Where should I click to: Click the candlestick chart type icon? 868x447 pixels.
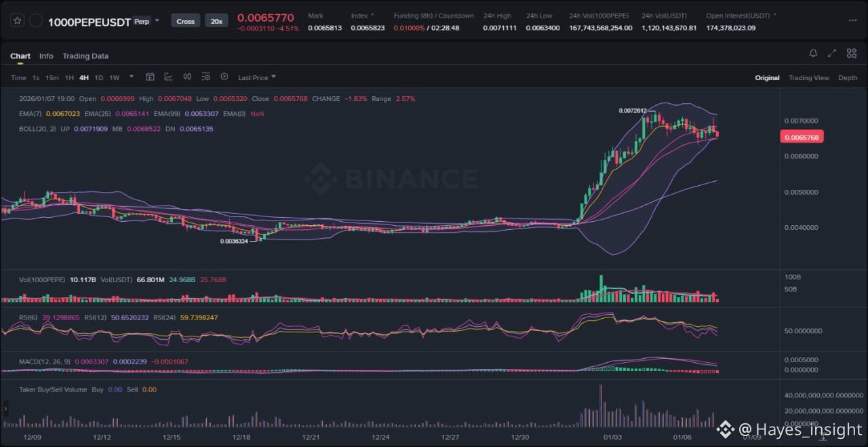[x=186, y=77]
